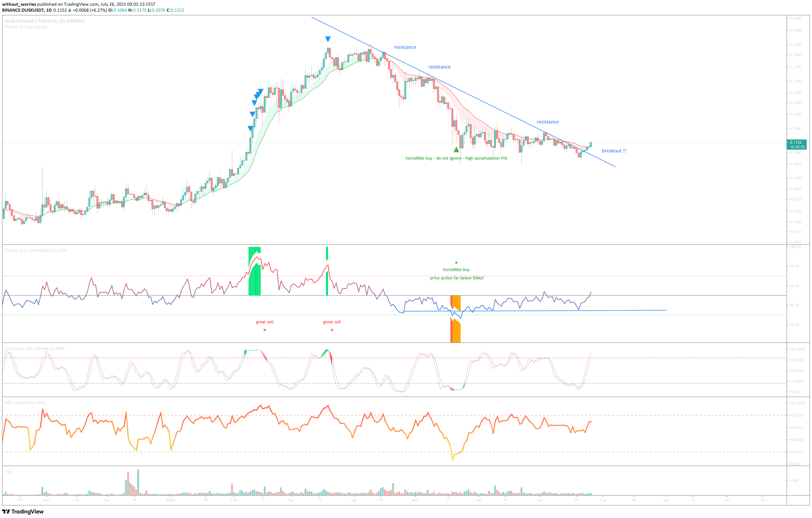The height and width of the screenshot is (518, 812).
Task: Click the red star under the February 'great sell' label
Action: [x=265, y=330]
